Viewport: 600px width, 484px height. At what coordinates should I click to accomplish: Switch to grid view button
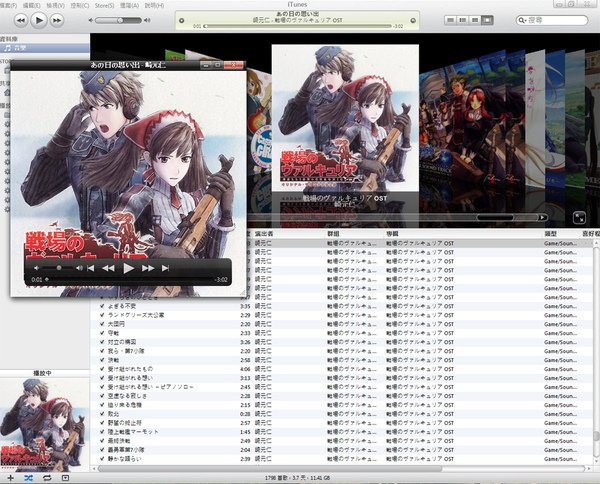(475, 20)
